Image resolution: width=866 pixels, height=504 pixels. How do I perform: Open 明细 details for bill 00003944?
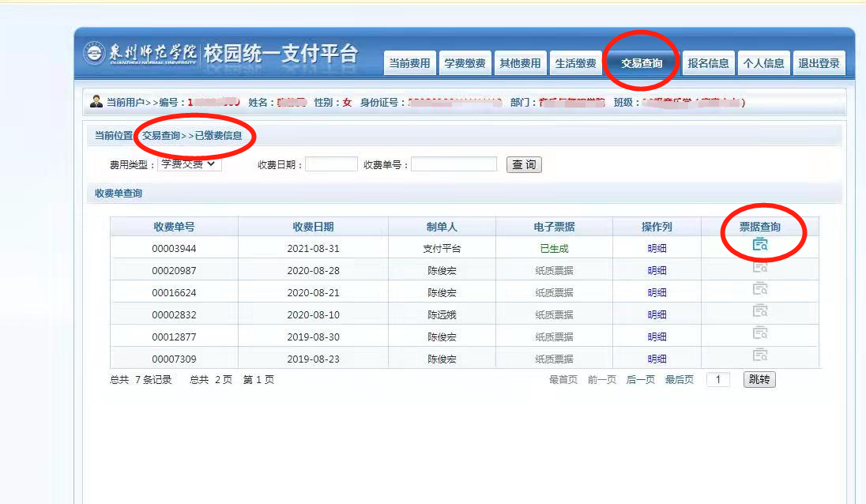pyautogui.click(x=657, y=248)
